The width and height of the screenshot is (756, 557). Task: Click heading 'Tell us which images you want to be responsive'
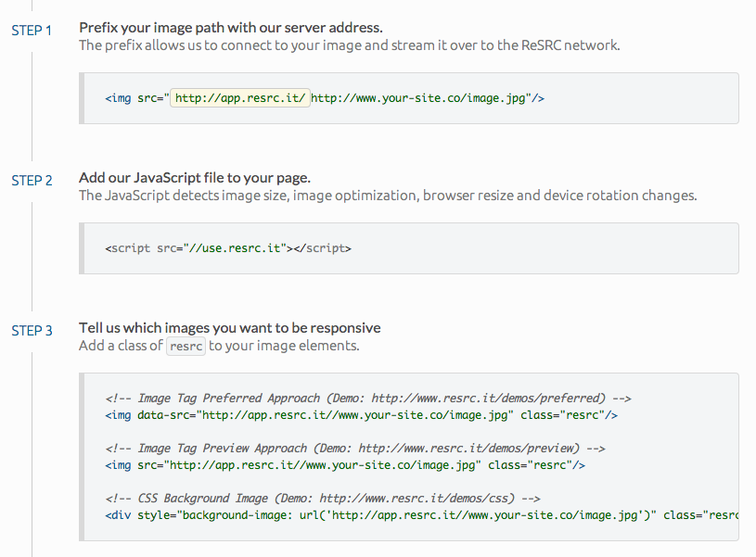click(230, 328)
